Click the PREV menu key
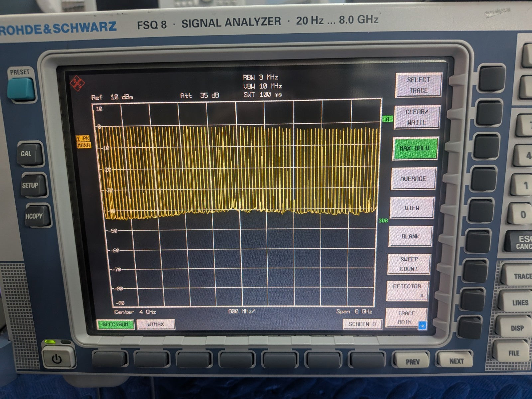 tap(412, 361)
